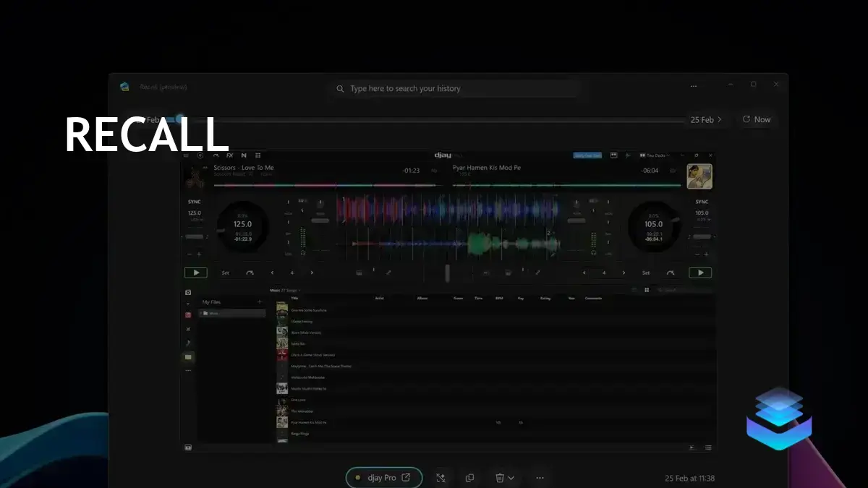Click the N icon in djay toolbar
Image resolution: width=868 pixels, height=488 pixels.
[244, 155]
